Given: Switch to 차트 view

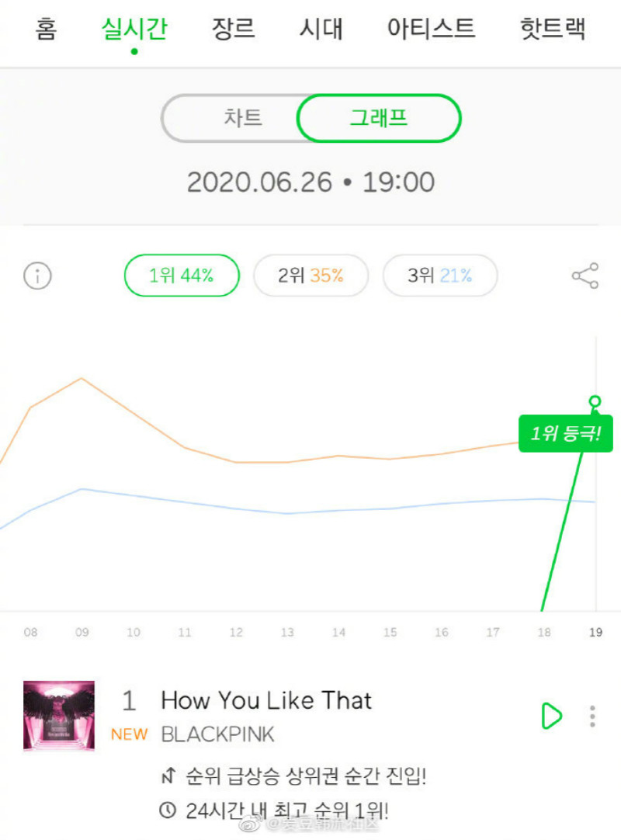Looking at the screenshot, I should (x=243, y=119).
